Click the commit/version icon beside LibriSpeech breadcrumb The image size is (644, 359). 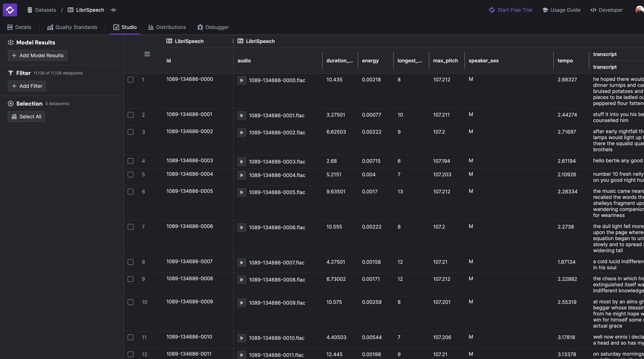[113, 10]
